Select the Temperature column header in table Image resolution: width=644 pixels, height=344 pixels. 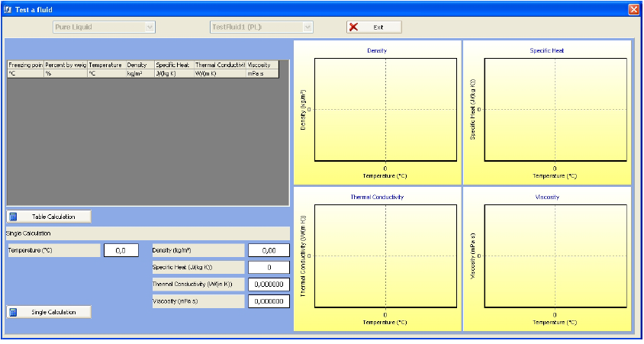[x=106, y=65]
